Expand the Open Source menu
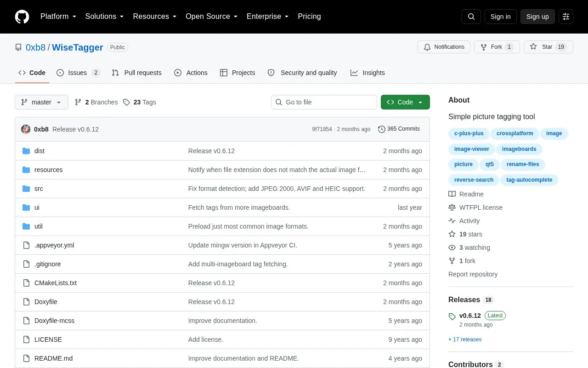The height and width of the screenshot is (368, 588). pos(212,17)
